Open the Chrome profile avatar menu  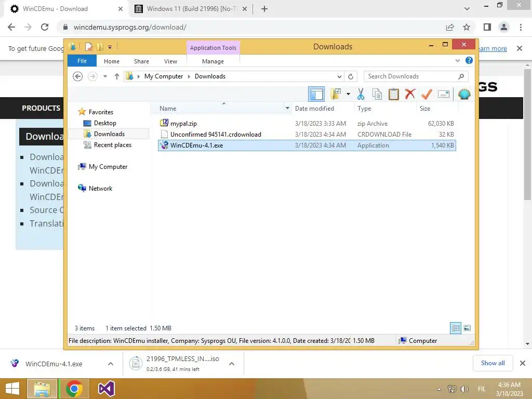click(x=504, y=27)
